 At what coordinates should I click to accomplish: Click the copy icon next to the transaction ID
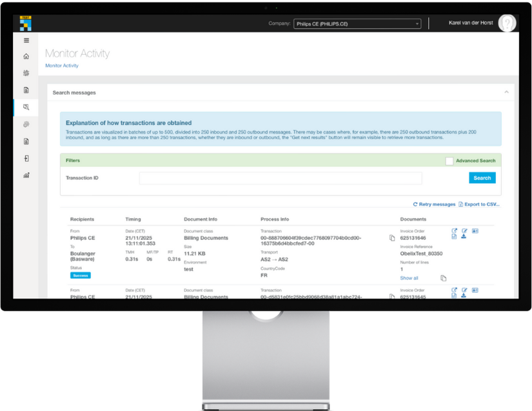392,237
